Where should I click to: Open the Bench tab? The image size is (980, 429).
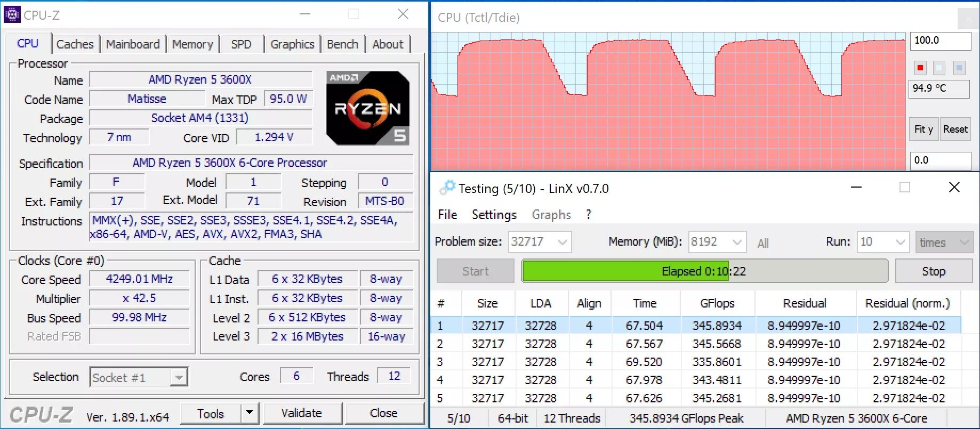click(x=342, y=44)
